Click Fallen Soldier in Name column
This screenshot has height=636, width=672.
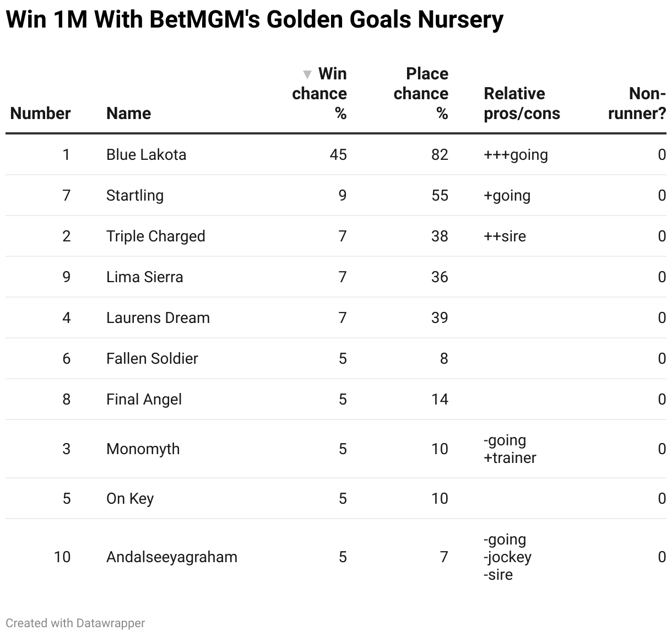tap(152, 358)
